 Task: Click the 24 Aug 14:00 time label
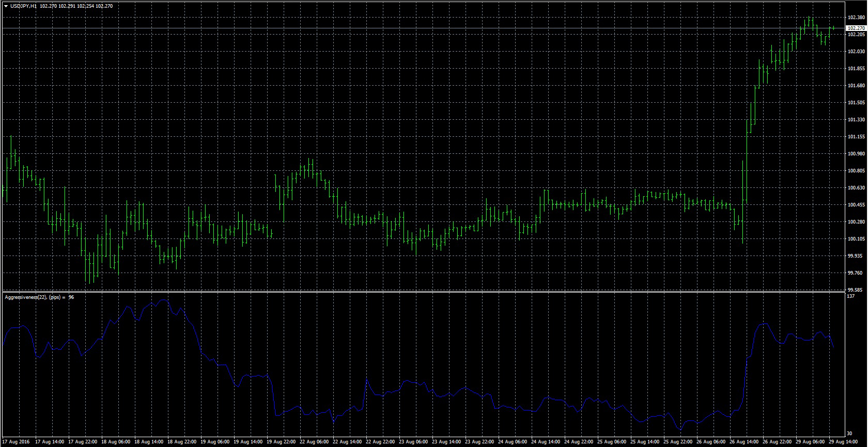[546, 442]
